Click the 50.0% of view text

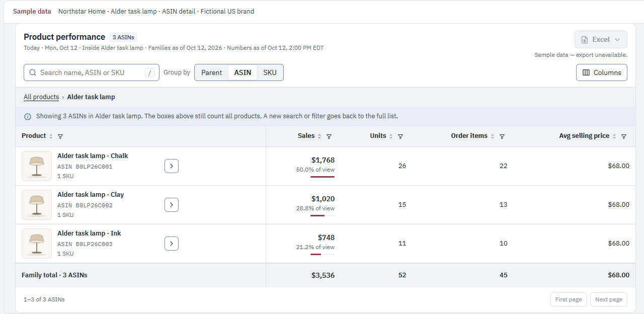click(315, 170)
